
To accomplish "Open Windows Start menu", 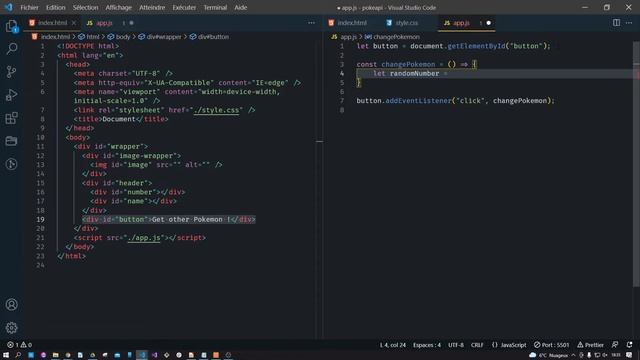I will tap(6, 355).
